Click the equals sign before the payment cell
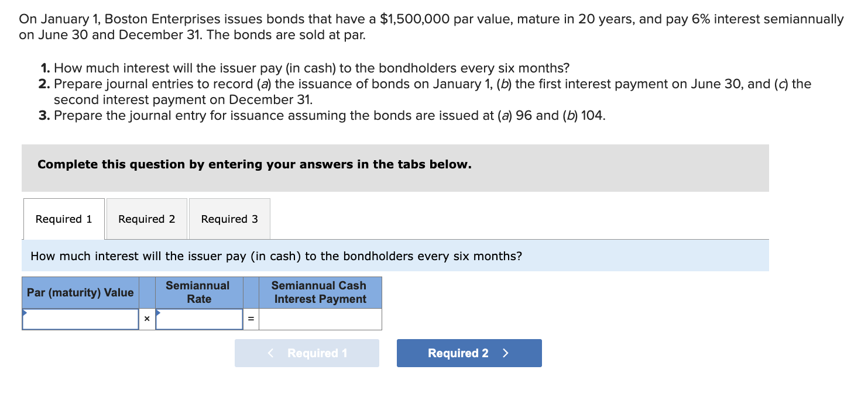 pos(251,319)
